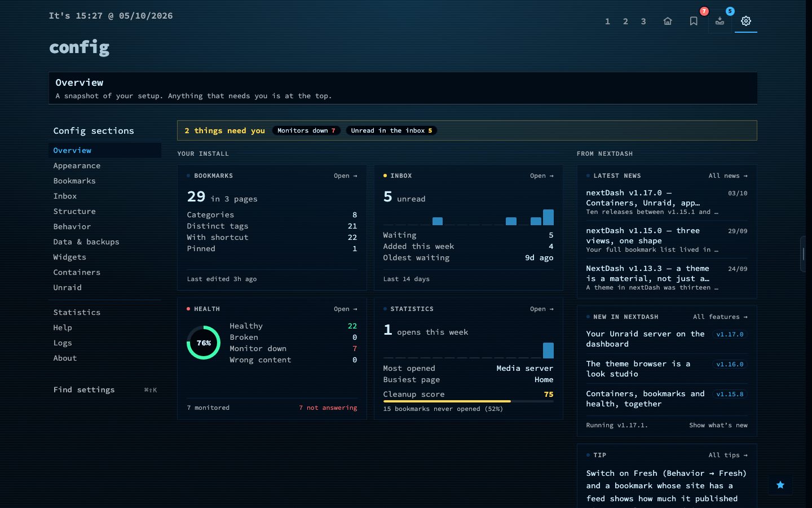The image size is (812, 508).
Task: Open the Health card link
Action: 345,309
